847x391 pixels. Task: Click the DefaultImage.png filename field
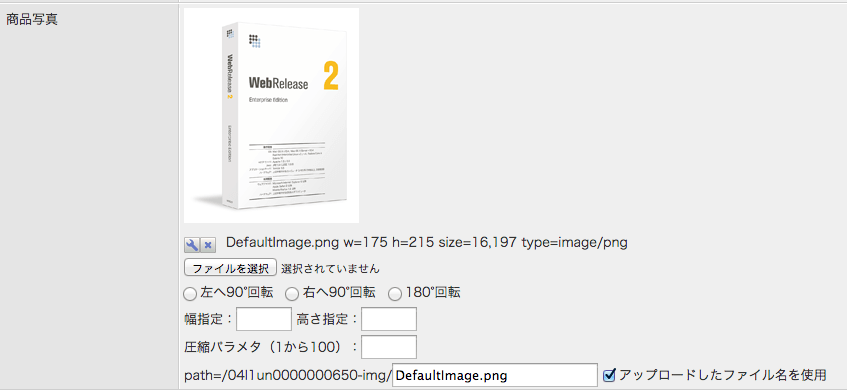pos(495,375)
